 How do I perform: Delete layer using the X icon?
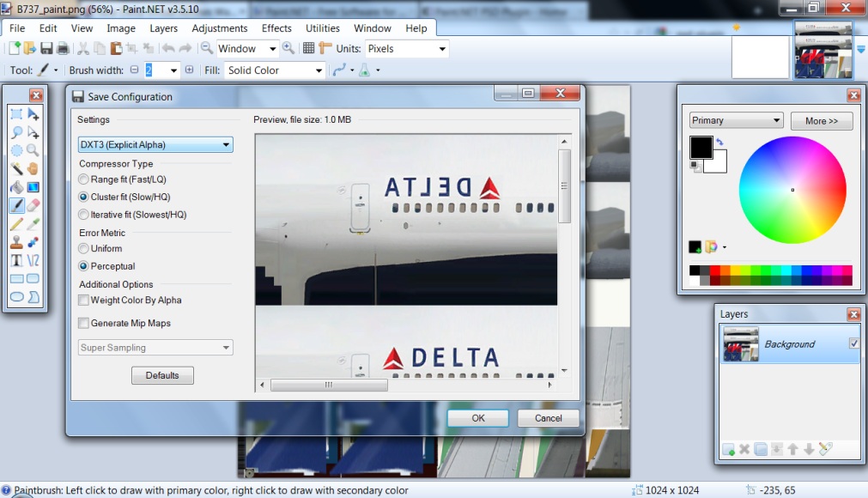(x=744, y=449)
